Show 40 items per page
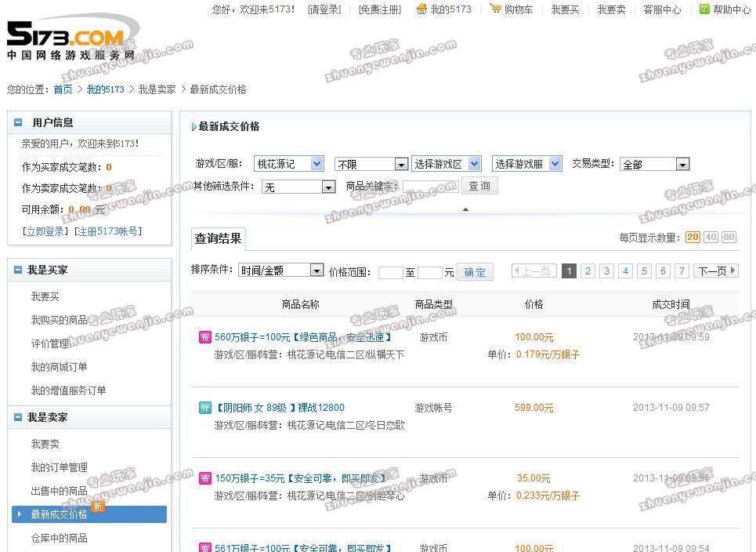Screen dimensions: 756x552 (711, 237)
